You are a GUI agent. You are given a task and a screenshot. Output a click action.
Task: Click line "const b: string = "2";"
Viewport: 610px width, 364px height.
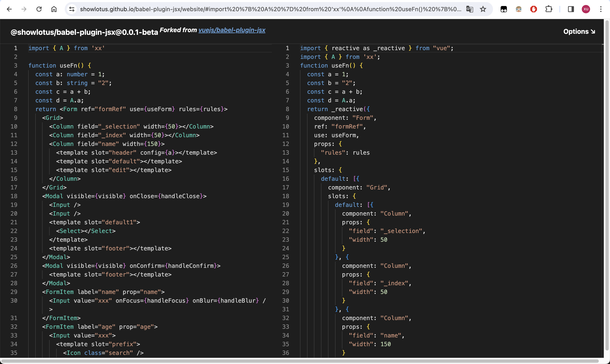(x=73, y=83)
